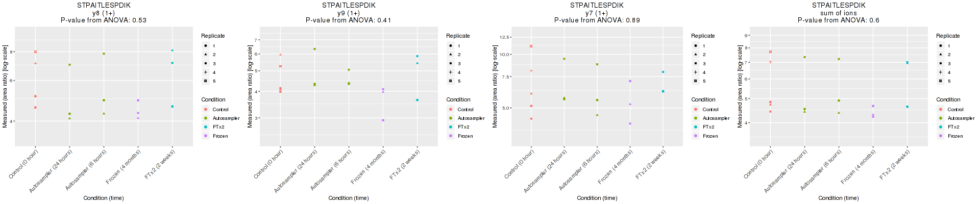Viewport: 980px width, 204px height.
Task: Click "Condition (time)" axis title in sum of ions plot
Action: pos(839,198)
